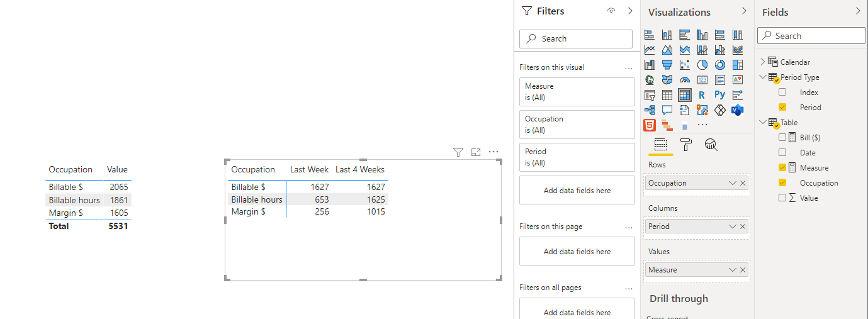The width and height of the screenshot is (868, 319).
Task: Select the Q&A speech bubble visual
Action: [x=667, y=110]
